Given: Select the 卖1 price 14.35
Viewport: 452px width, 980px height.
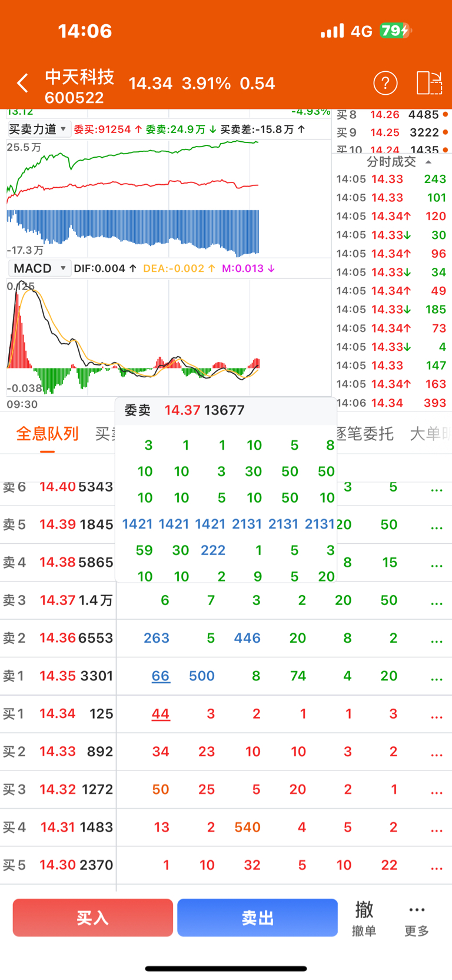Looking at the screenshot, I should click(x=58, y=676).
